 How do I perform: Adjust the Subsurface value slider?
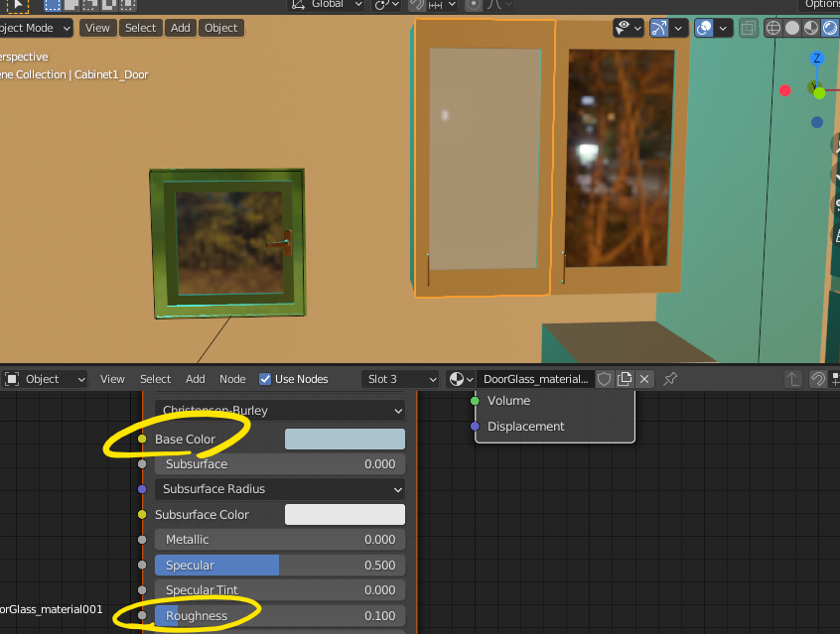(x=280, y=464)
